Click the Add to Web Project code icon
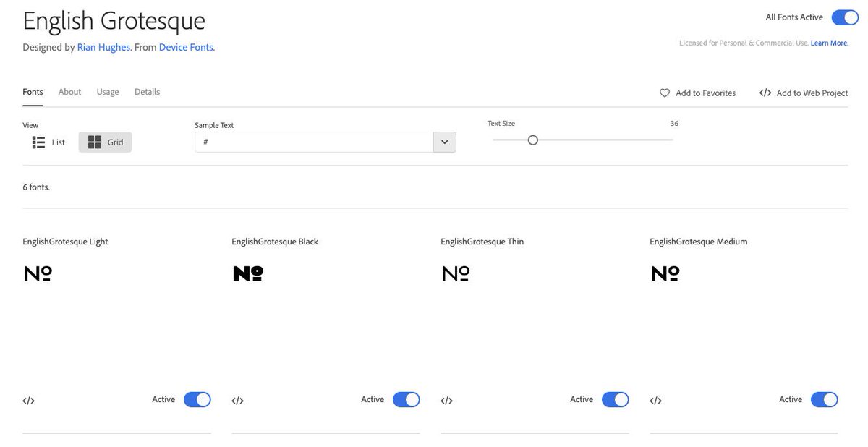The image size is (868, 447). [765, 93]
